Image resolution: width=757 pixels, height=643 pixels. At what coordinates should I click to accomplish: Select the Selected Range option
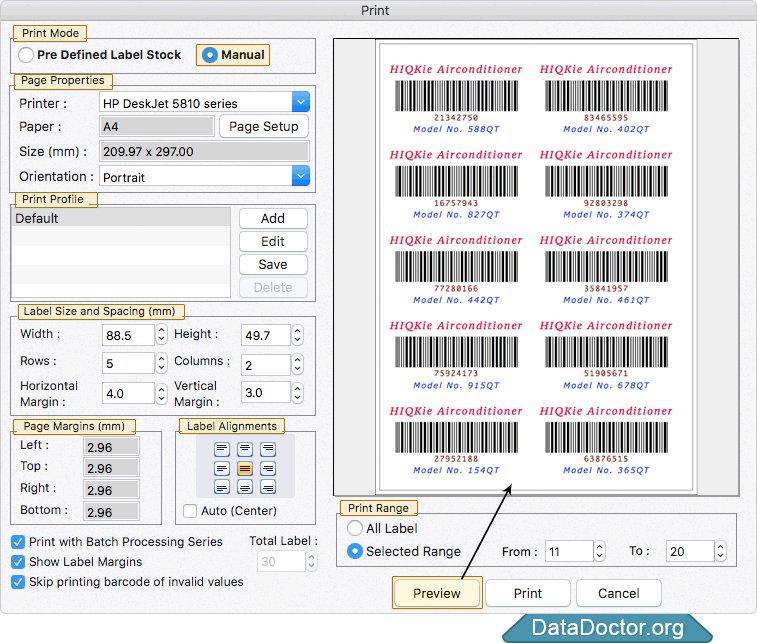(355, 551)
